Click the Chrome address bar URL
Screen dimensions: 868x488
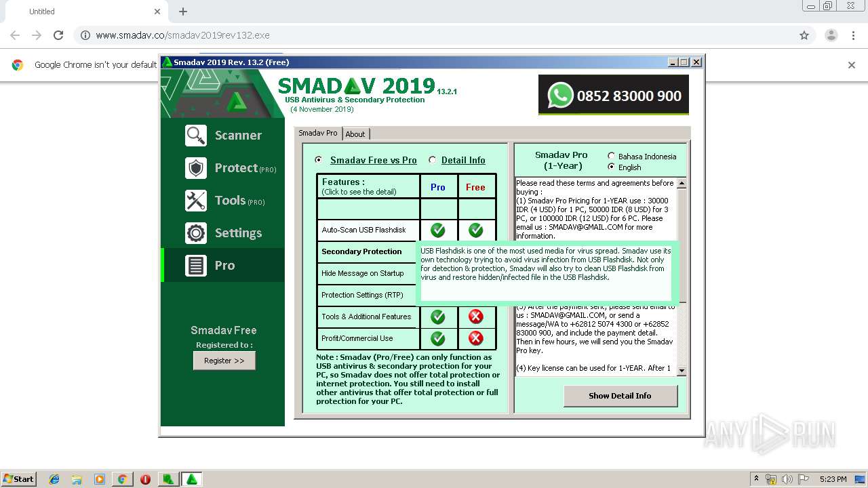pyautogui.click(x=182, y=35)
